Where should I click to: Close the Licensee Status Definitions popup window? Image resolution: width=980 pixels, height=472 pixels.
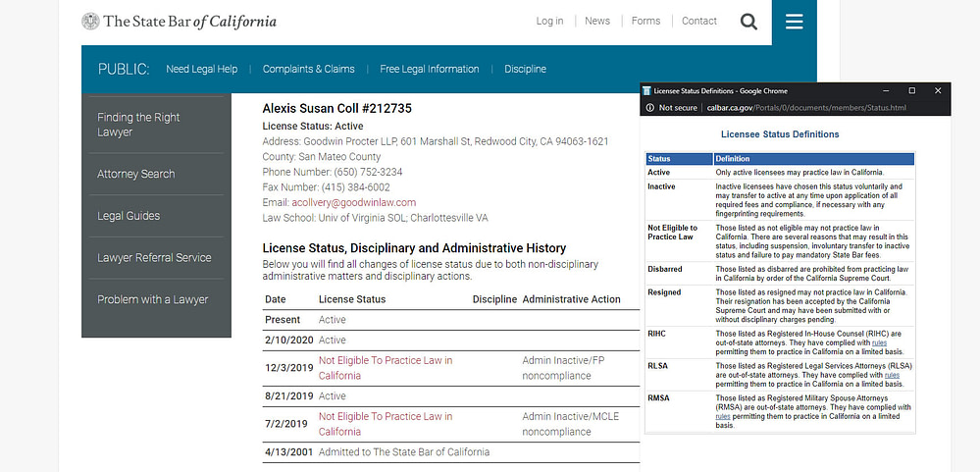pyautogui.click(x=938, y=90)
